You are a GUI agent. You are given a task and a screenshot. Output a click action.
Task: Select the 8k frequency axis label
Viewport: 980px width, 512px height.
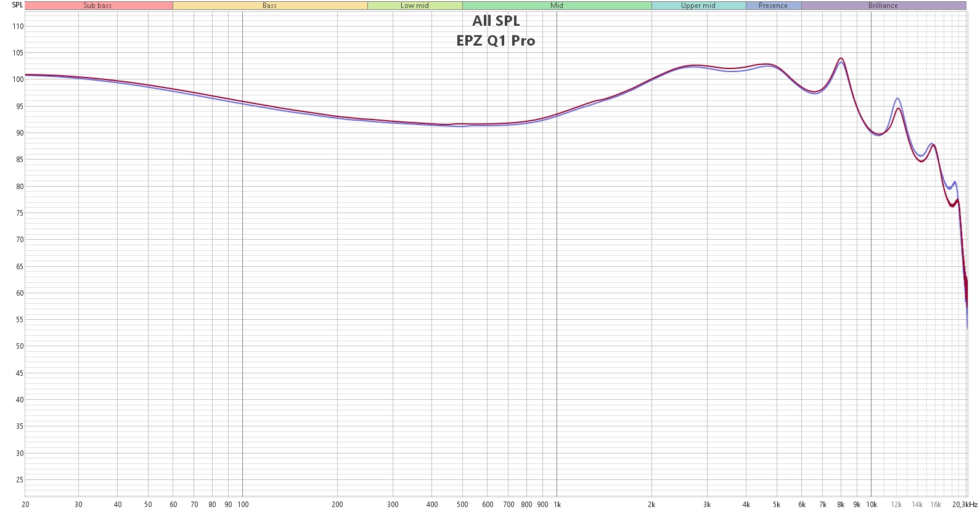tap(841, 505)
